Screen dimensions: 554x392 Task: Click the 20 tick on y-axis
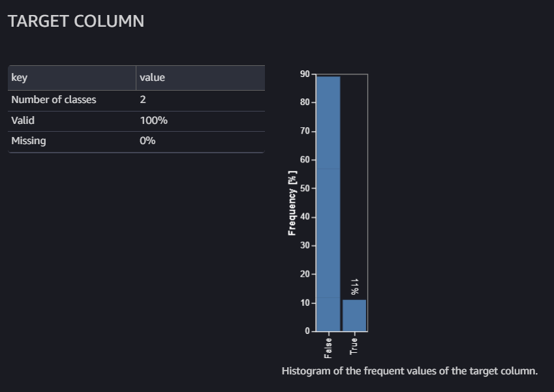click(305, 274)
